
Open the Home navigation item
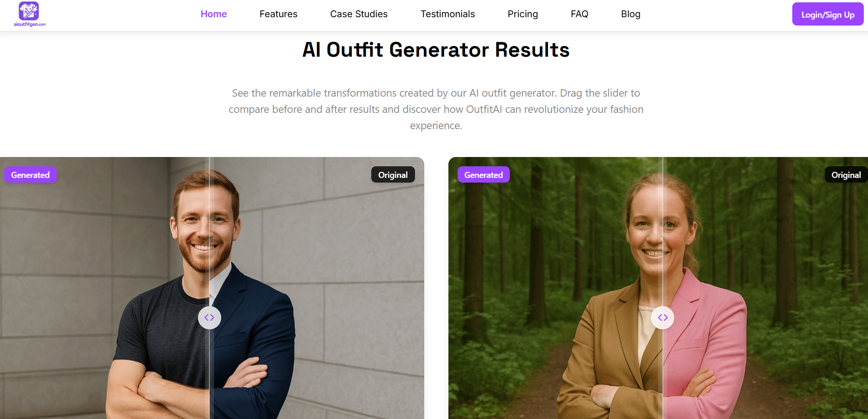coord(214,14)
